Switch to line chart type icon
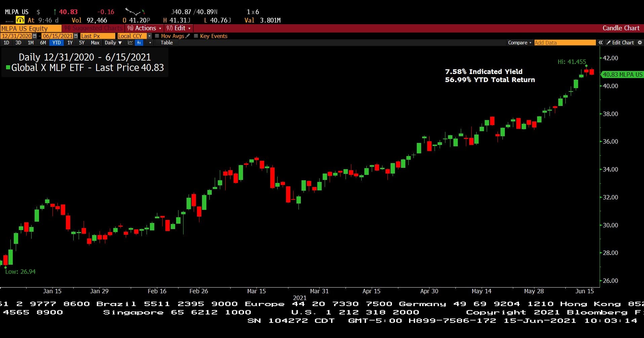 tap(130, 43)
